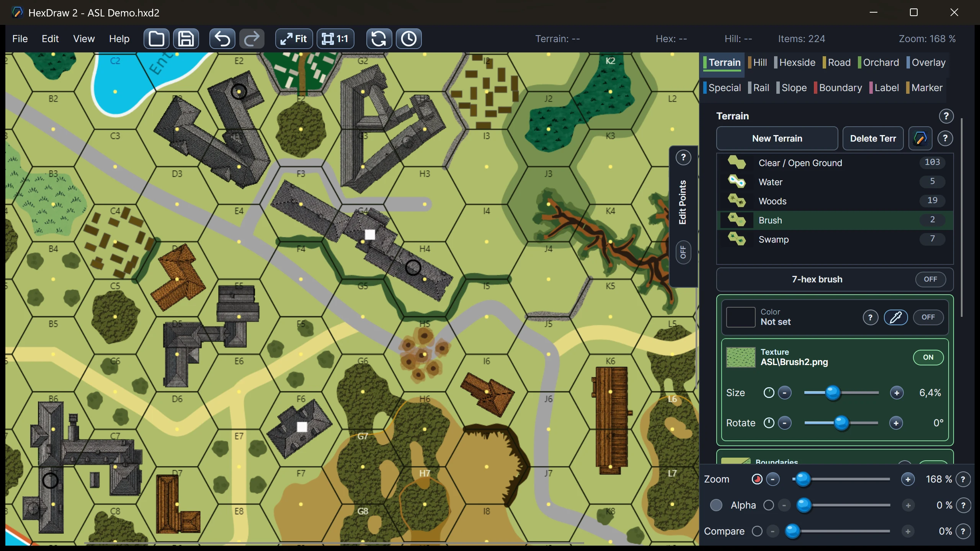Click the Compare slider handle
Screen dimensions: 980x551
(x=792, y=531)
